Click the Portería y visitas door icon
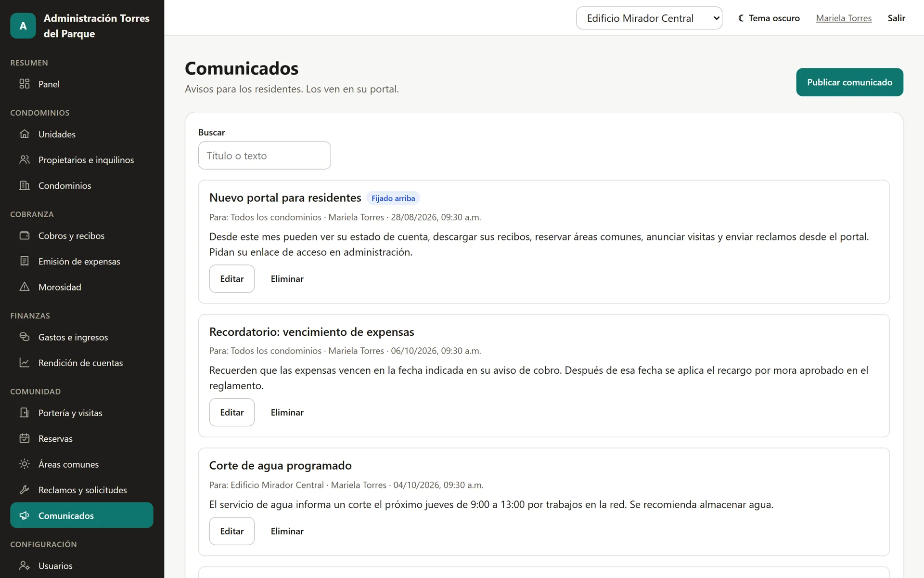924x578 pixels. (25, 413)
